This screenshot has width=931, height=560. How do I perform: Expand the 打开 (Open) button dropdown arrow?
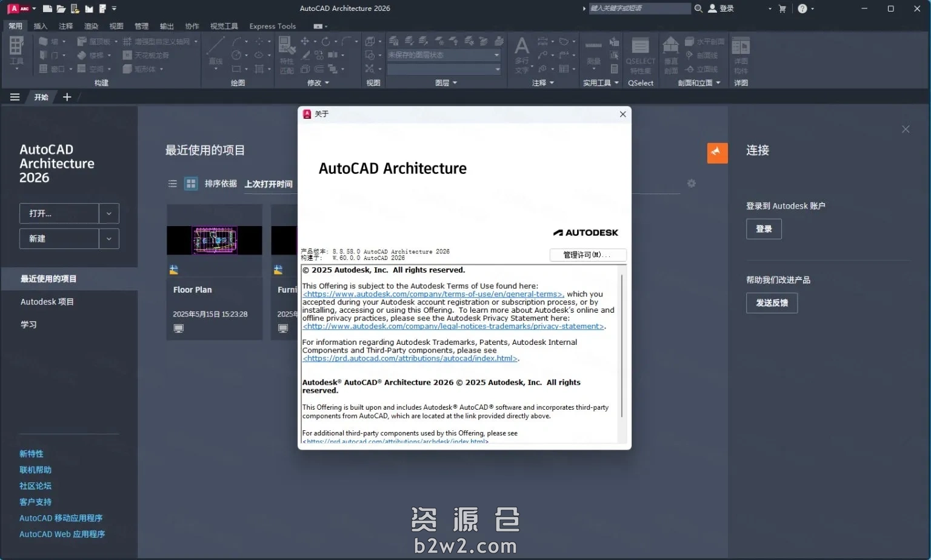point(109,213)
